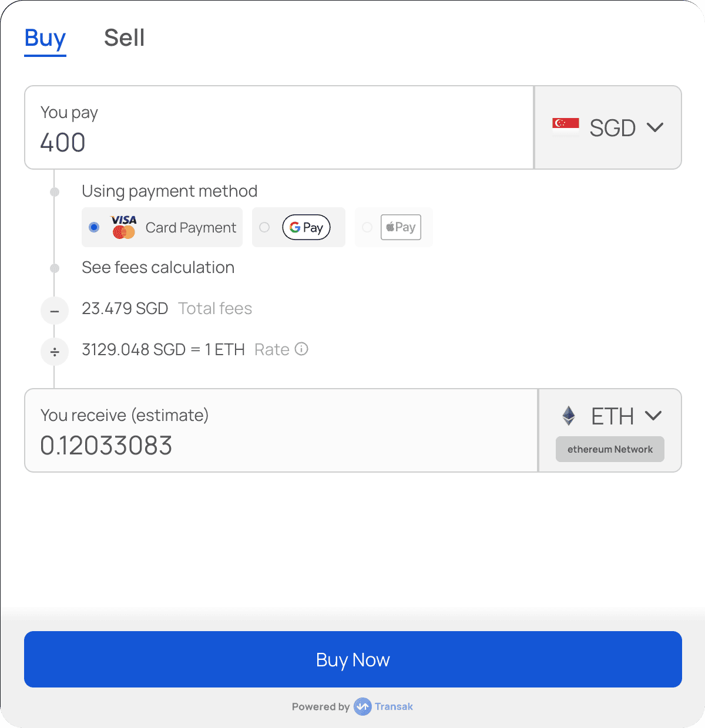705x728 pixels.
Task: Click the Buy Now button
Action: [353, 659]
